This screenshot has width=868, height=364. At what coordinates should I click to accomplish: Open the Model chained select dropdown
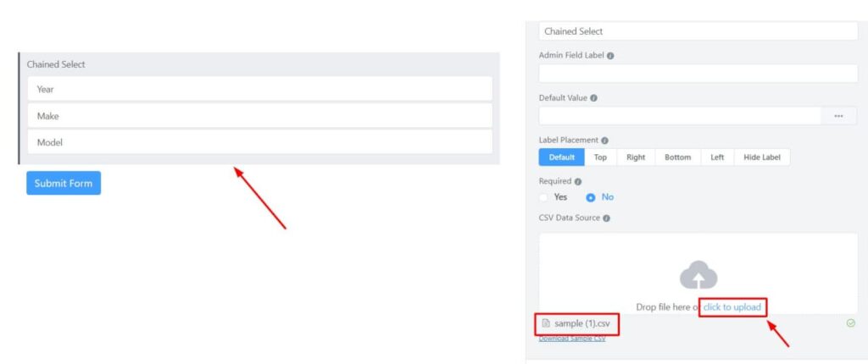tap(259, 142)
